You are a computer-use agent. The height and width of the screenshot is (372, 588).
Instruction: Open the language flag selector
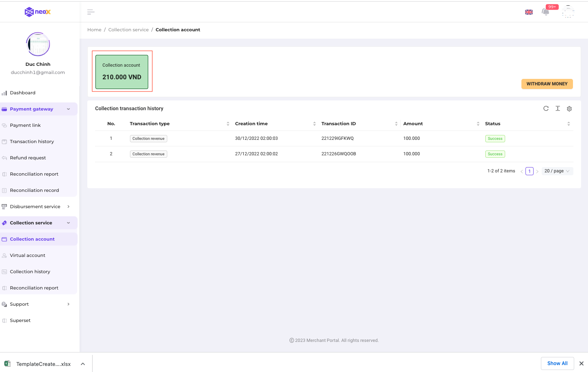[x=529, y=12]
